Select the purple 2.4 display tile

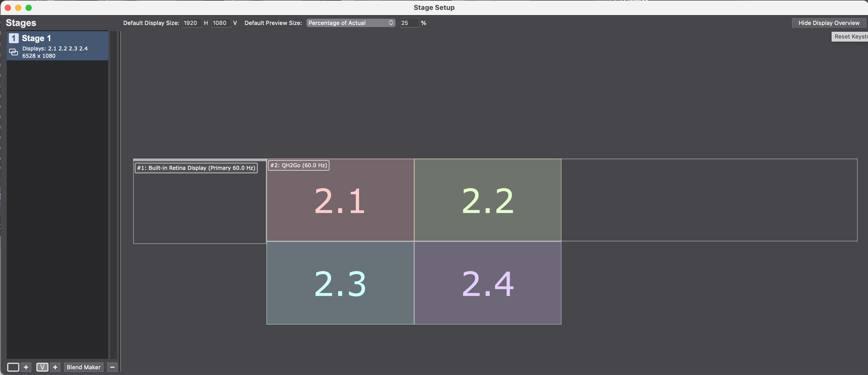coord(487,283)
